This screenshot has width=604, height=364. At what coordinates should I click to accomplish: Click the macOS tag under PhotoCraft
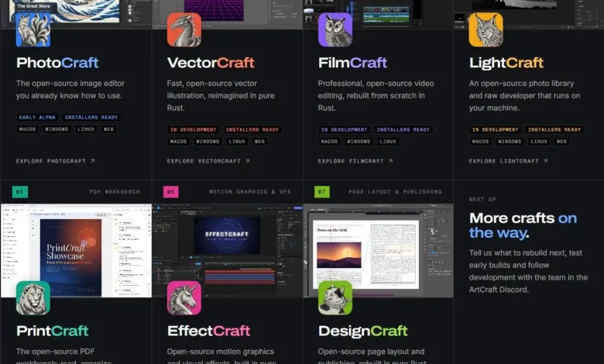pyautogui.click(x=27, y=129)
